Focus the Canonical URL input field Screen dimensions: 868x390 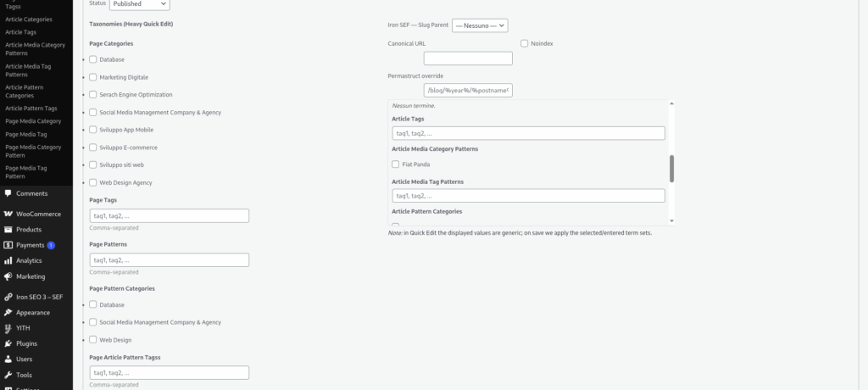(x=468, y=58)
